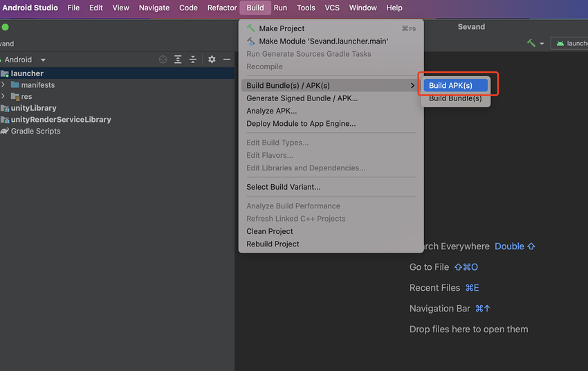Click the Collapse All icon in Project panel

(x=193, y=60)
